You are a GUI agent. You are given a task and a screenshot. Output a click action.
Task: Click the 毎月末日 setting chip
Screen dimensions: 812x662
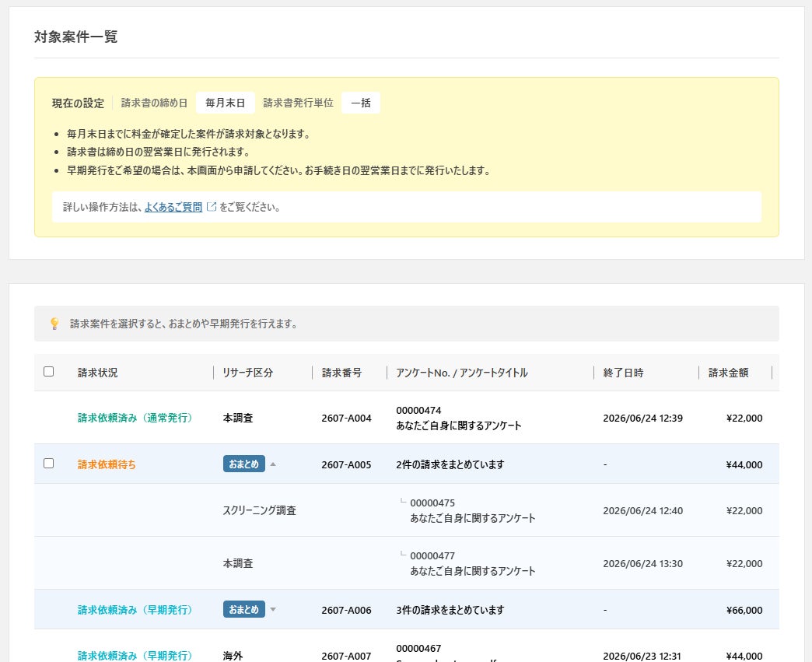[226, 103]
